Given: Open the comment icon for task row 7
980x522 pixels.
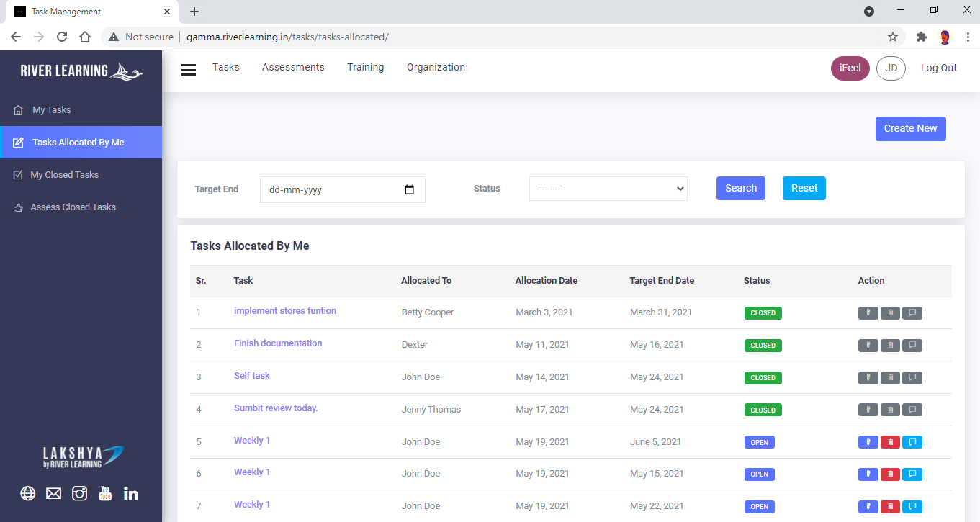Looking at the screenshot, I should point(912,507).
